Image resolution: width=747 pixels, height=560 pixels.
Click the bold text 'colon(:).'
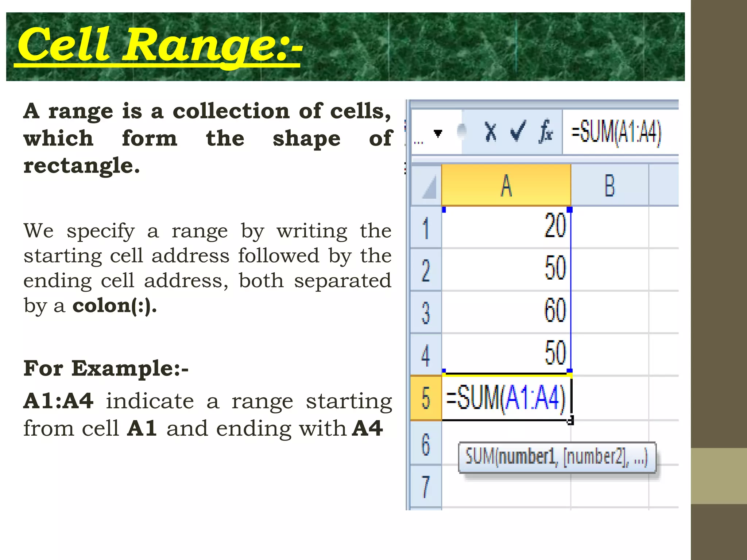pyautogui.click(x=115, y=305)
